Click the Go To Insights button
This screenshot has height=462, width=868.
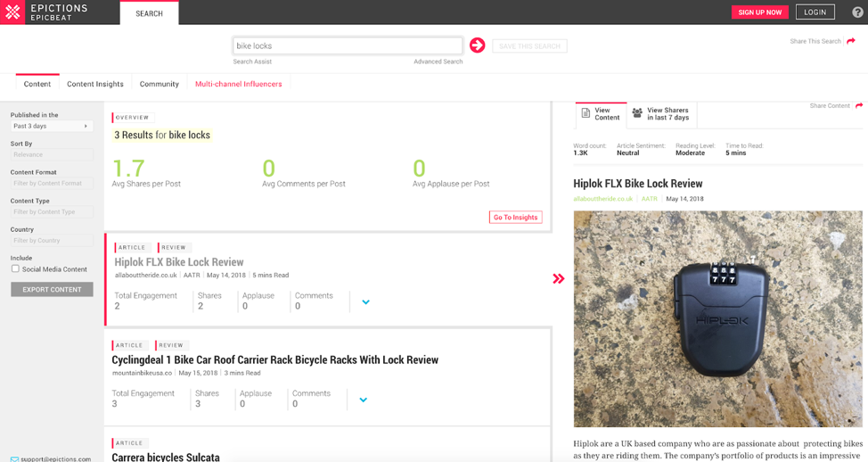pyautogui.click(x=515, y=217)
